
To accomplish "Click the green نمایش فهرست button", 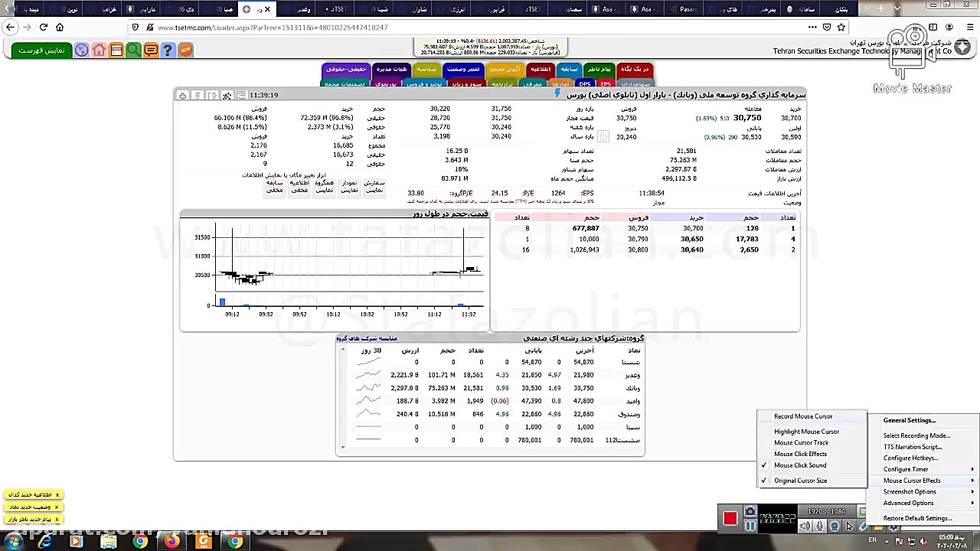I will tap(41, 51).
